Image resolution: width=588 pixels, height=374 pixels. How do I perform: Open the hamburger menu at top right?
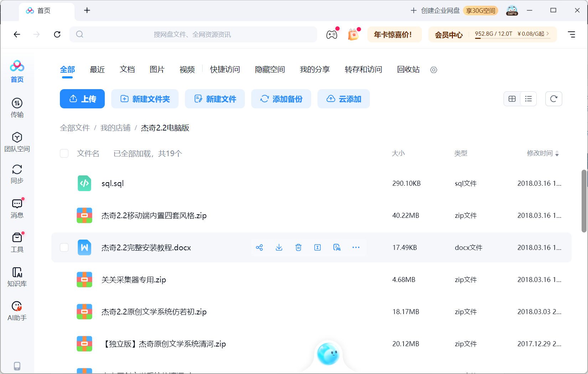click(x=572, y=34)
